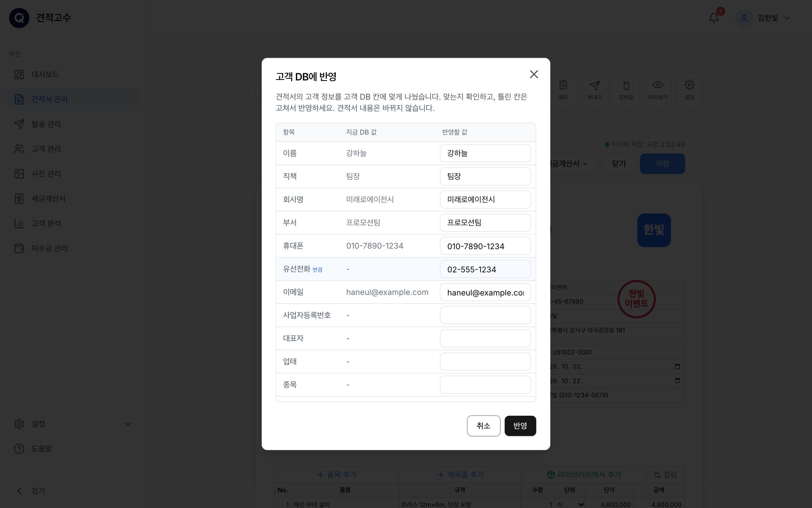
Task: Open 고객 분석 in the sidebar
Action: (x=73, y=224)
